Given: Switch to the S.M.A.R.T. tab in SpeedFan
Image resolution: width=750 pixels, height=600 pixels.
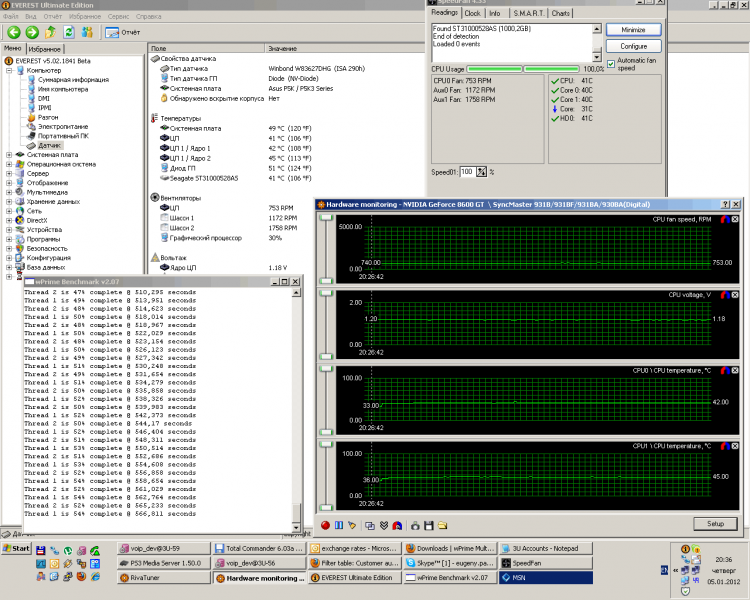Looking at the screenshot, I should [529, 13].
